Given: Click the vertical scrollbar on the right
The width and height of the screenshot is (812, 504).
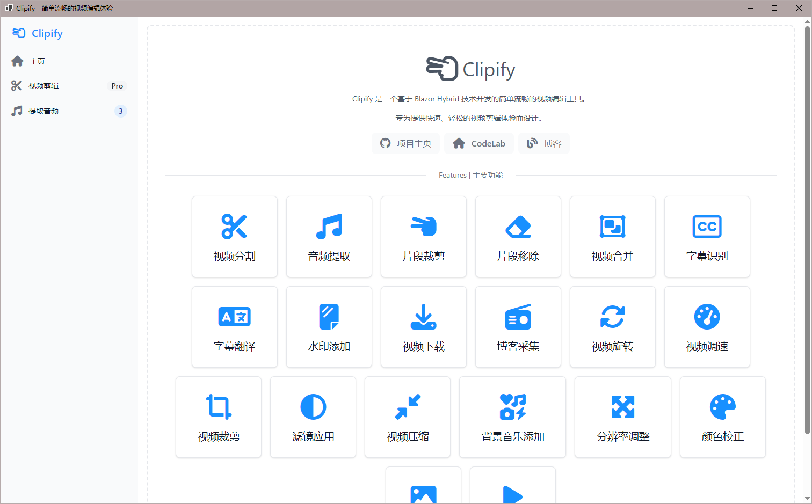Looking at the screenshot, I should pyautogui.click(x=807, y=231).
